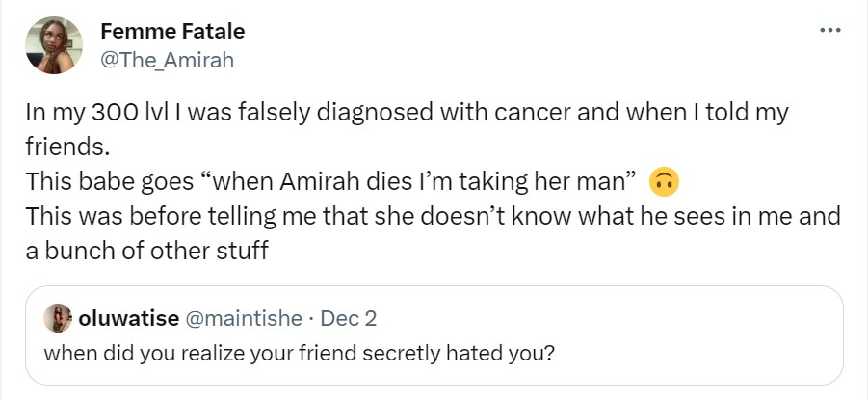Viewport: 868px width, 400px height.
Task: Open the @The_Amirah handle link
Action: pyautogui.click(x=167, y=60)
